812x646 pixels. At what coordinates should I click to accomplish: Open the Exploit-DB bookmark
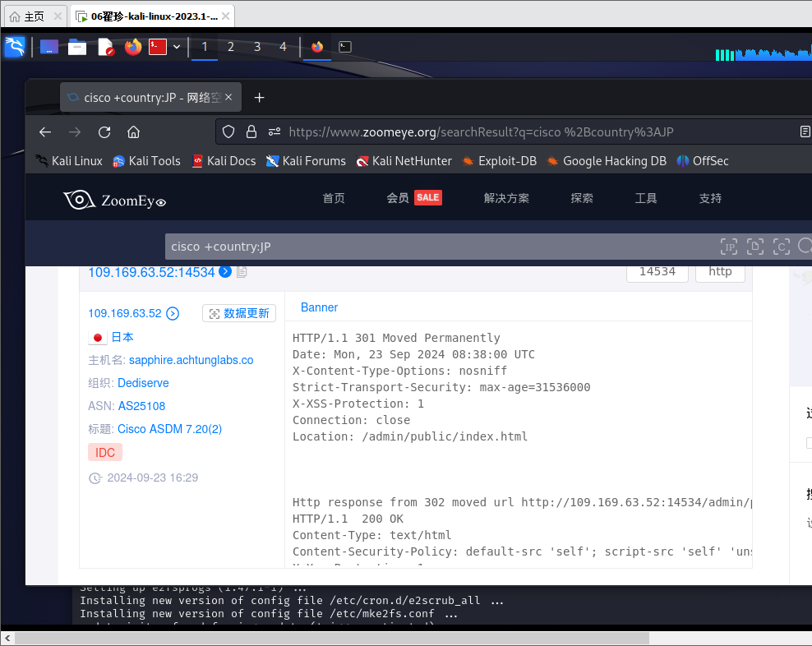tap(500, 161)
